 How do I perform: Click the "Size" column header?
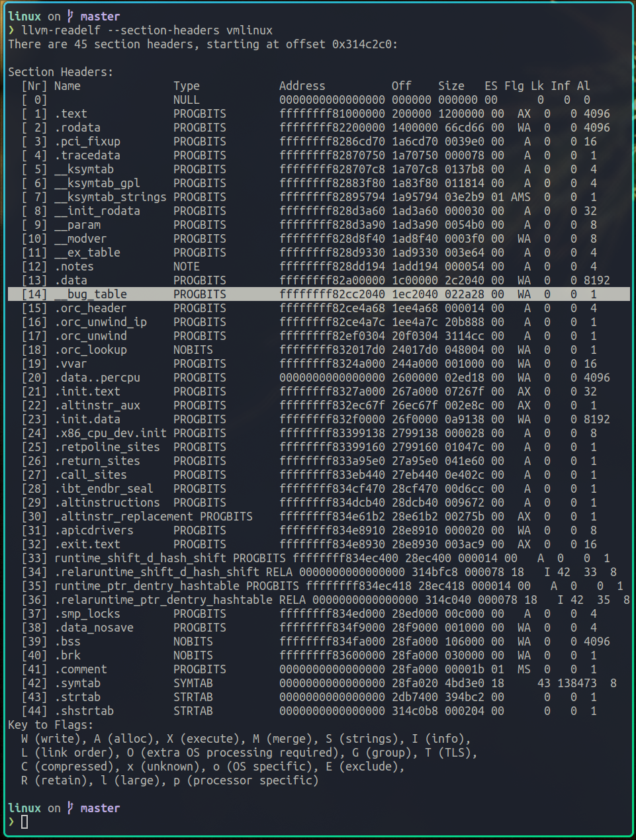(x=451, y=86)
